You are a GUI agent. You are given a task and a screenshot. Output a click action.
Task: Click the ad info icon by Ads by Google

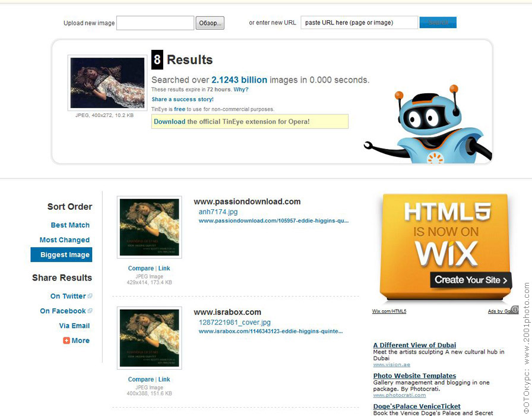(x=515, y=310)
